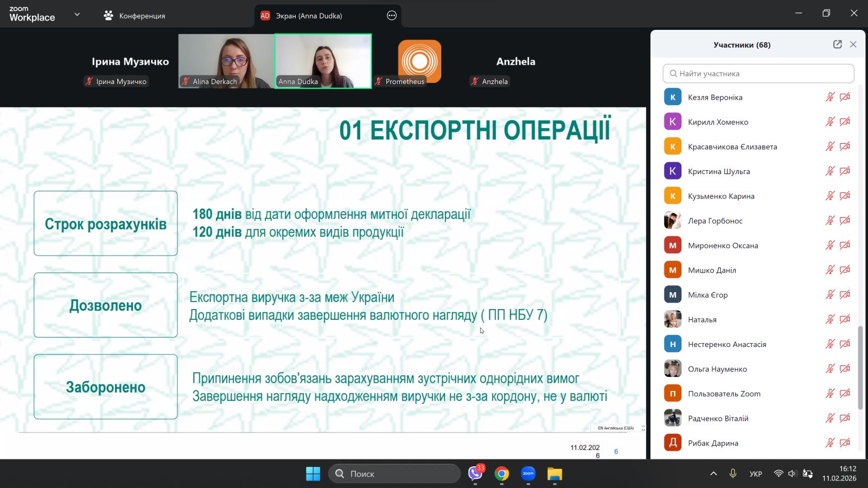
Task: Show hidden system tray icons
Action: pos(713,473)
